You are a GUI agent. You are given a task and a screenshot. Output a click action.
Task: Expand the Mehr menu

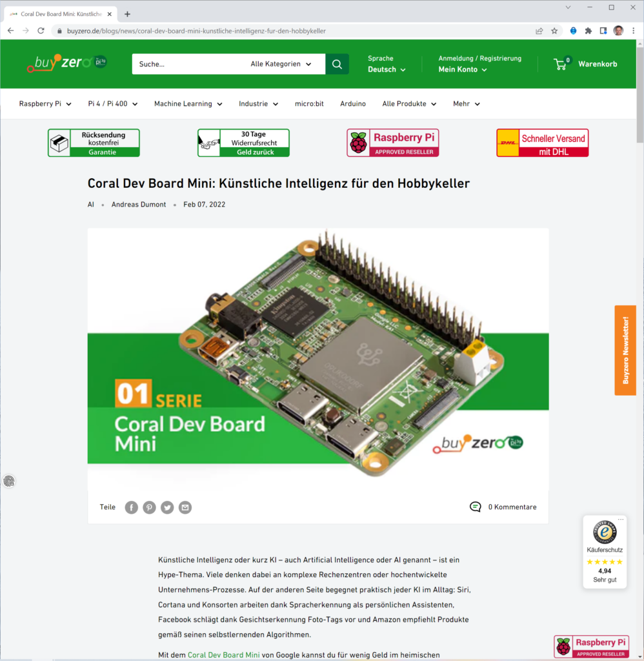click(x=466, y=104)
